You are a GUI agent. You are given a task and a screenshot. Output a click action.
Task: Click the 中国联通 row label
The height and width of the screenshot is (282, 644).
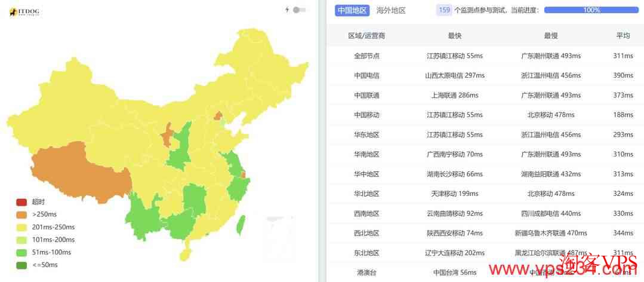point(367,95)
